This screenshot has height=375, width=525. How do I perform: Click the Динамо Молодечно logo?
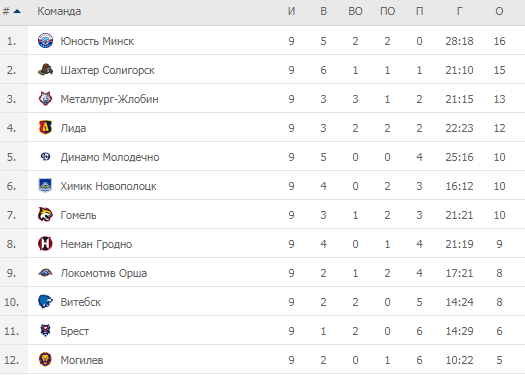tap(45, 156)
